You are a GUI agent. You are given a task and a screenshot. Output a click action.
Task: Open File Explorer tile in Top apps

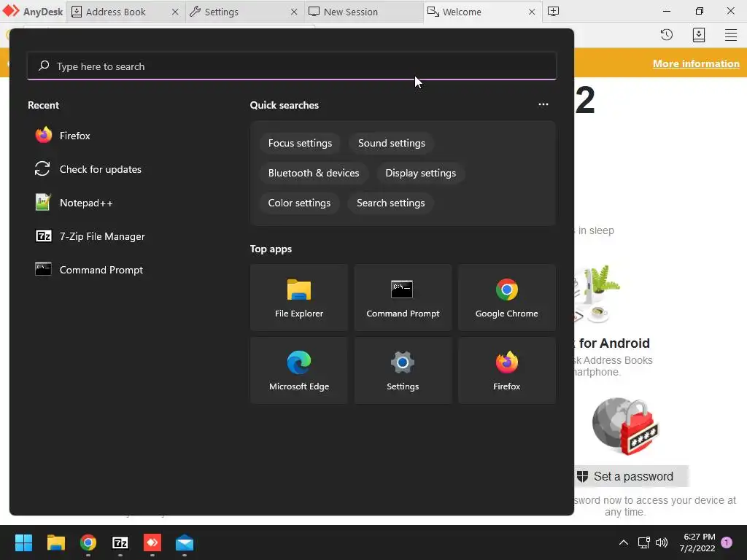coord(298,297)
